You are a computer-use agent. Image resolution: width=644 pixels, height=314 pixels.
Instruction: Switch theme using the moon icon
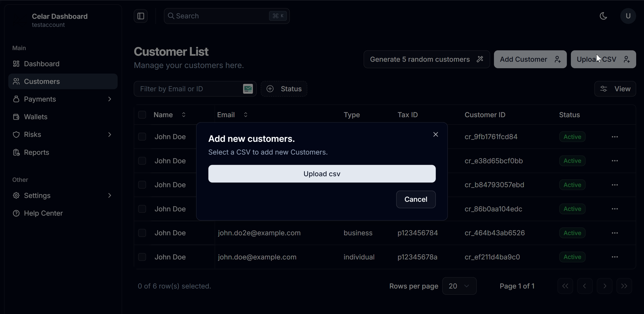pos(603,16)
